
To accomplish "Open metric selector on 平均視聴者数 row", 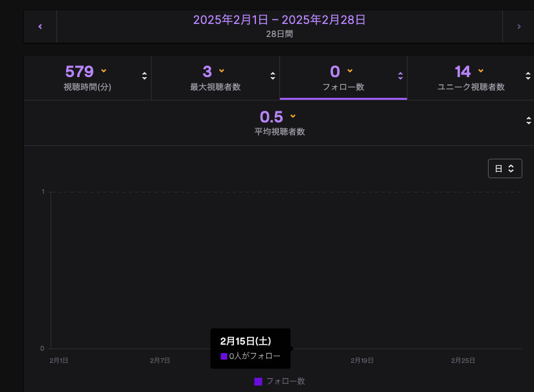I will (x=529, y=121).
